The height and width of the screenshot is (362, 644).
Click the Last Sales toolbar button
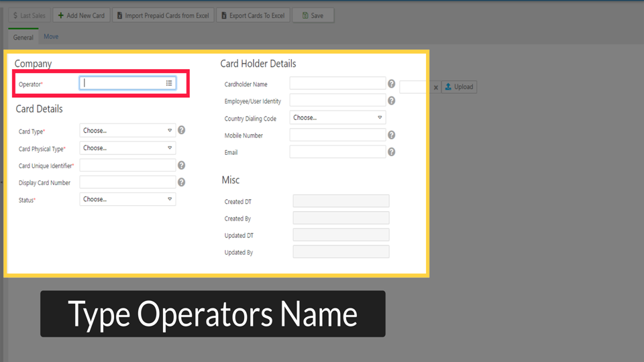pyautogui.click(x=30, y=15)
